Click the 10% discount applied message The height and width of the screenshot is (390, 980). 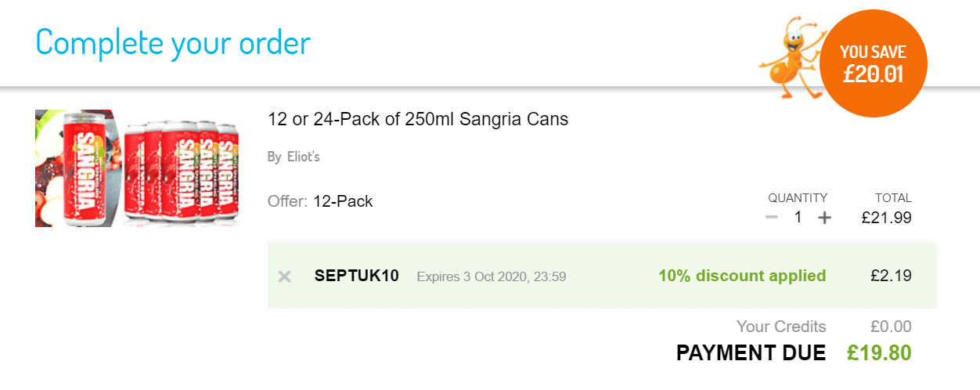[x=742, y=276]
